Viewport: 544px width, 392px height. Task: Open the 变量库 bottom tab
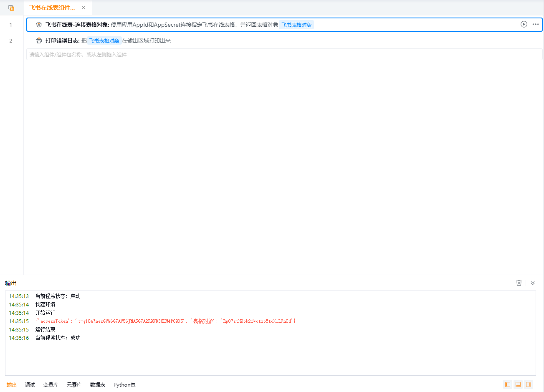click(51, 385)
